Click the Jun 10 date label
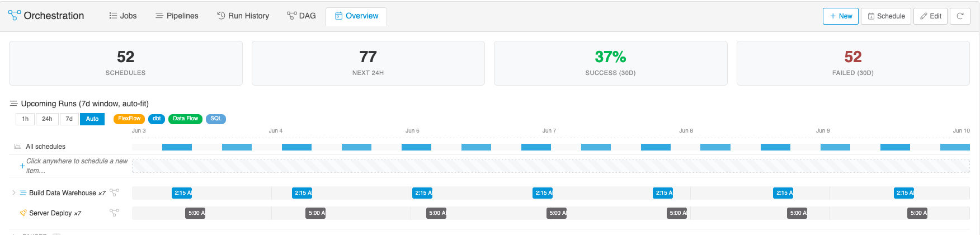 click(962, 131)
